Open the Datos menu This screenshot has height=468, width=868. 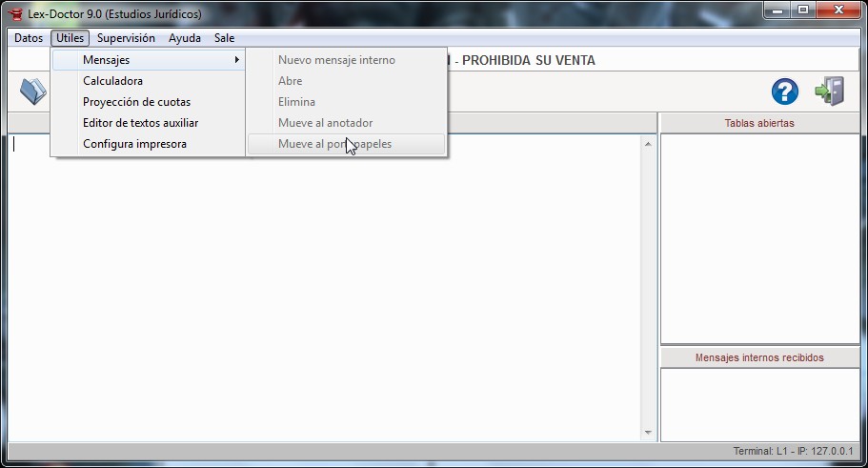29,38
